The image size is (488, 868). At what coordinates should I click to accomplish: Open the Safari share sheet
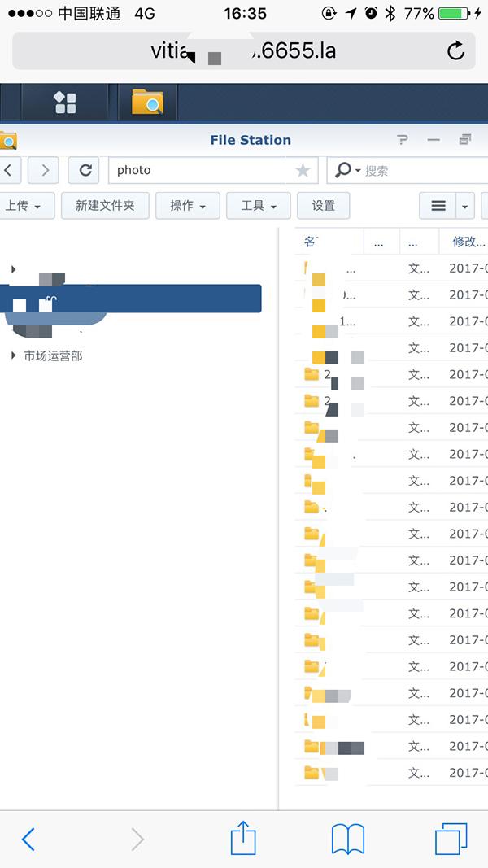(x=243, y=838)
